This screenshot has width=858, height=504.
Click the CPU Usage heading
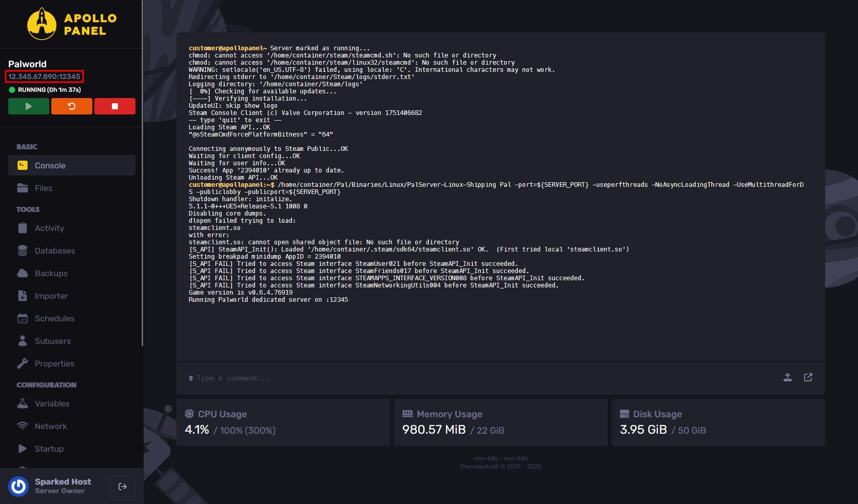[222, 414]
